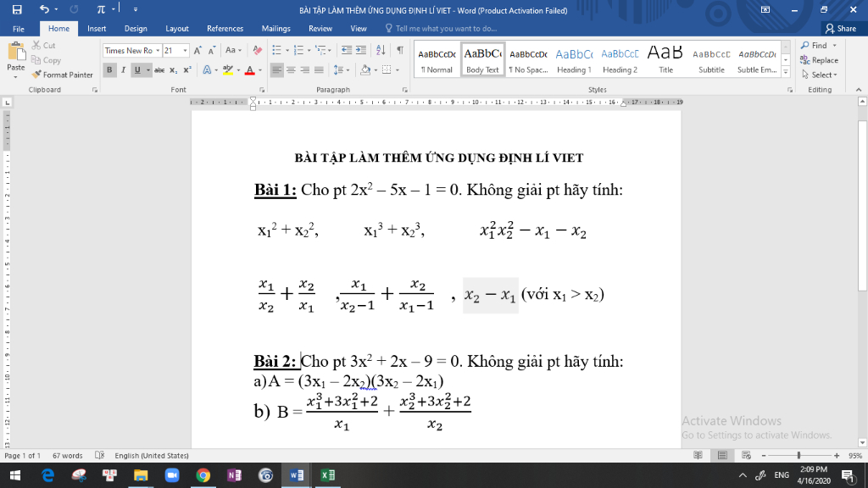Toggle Strikethrough formatting
This screenshot has width=868, height=488.
click(159, 70)
